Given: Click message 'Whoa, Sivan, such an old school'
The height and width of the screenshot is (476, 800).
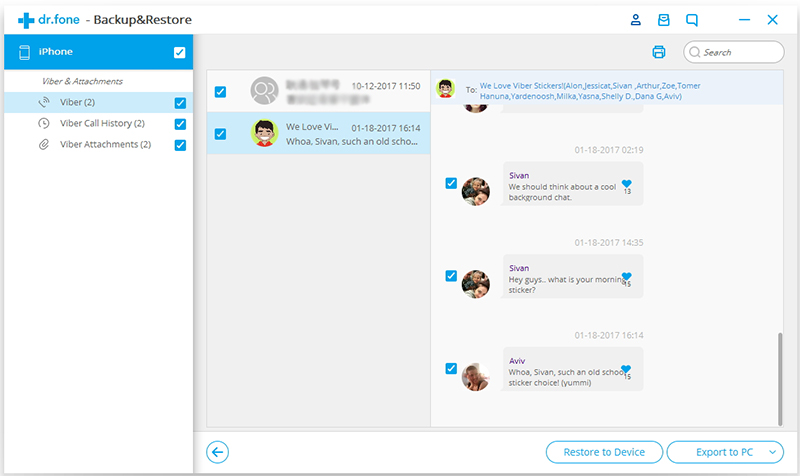Looking at the screenshot, I should (x=573, y=369).
